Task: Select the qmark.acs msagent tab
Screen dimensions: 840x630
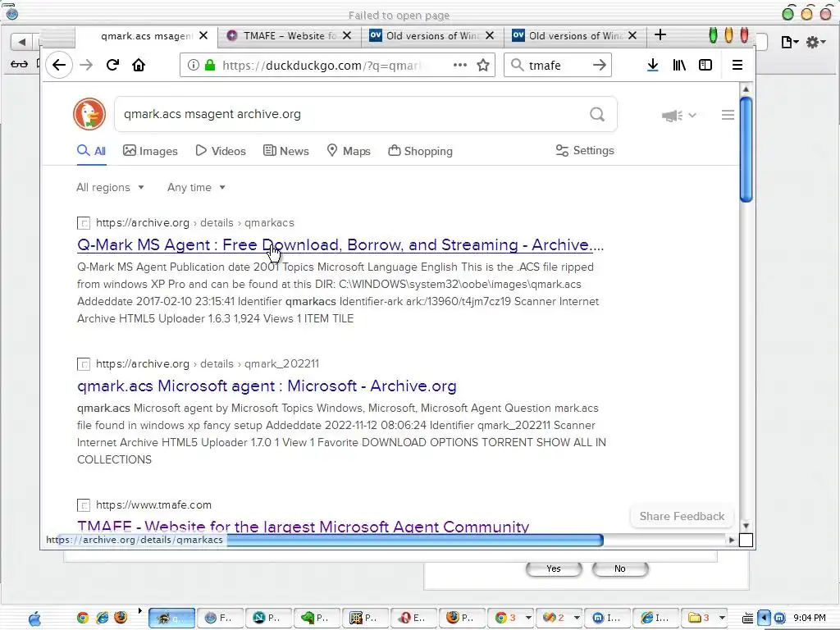Action: click(146, 36)
